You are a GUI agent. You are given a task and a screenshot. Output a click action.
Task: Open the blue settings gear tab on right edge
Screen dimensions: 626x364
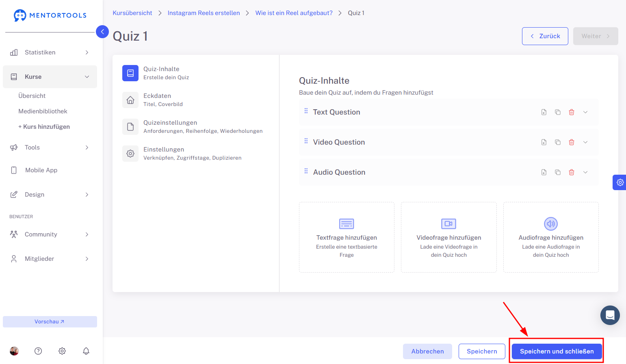click(620, 182)
